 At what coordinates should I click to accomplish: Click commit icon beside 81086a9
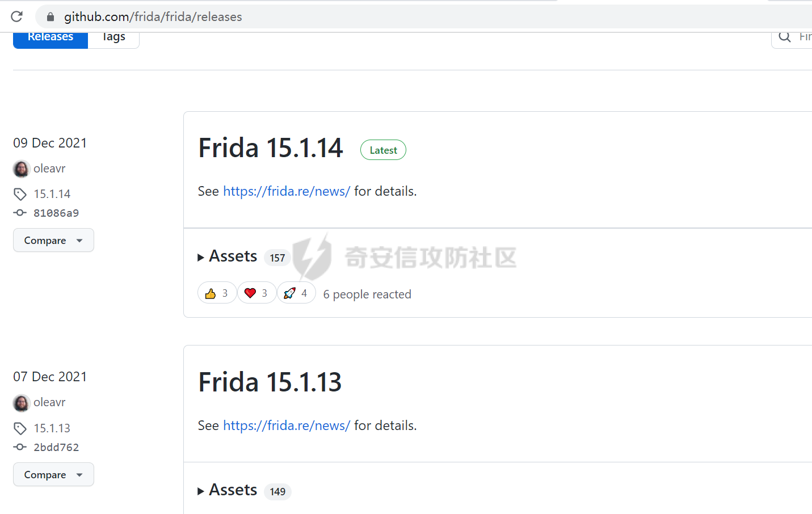click(x=20, y=213)
